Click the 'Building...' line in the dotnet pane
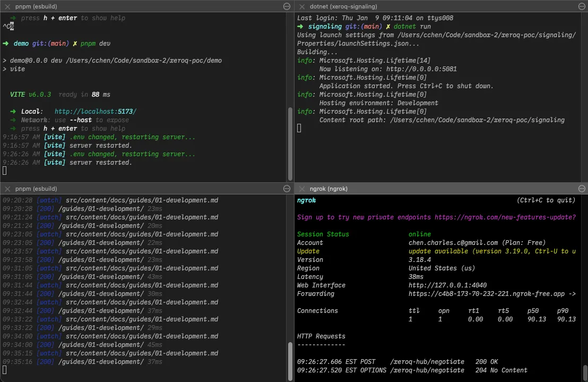 [317, 52]
